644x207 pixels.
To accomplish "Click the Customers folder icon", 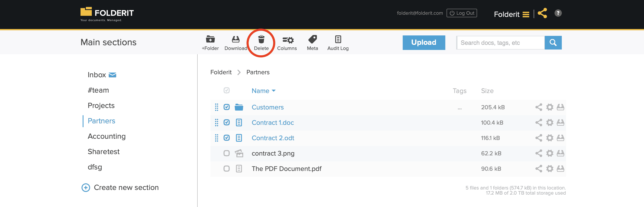I will [239, 107].
